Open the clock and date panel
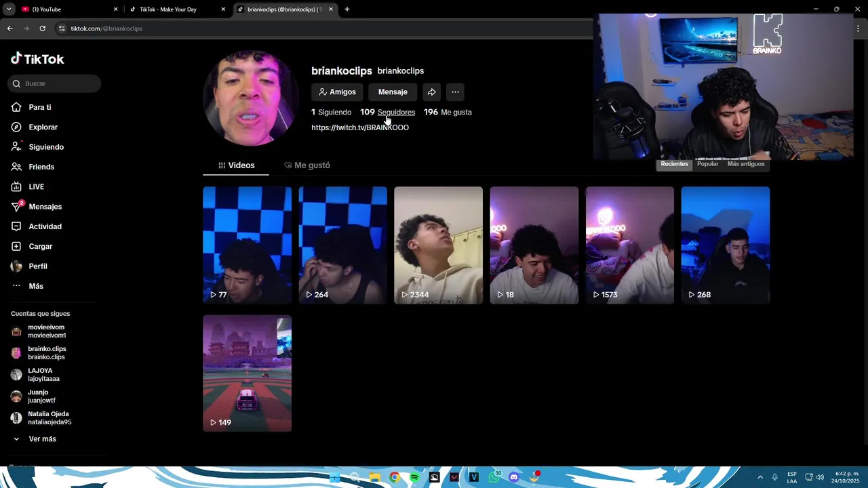The height and width of the screenshot is (488, 868). [x=846, y=477]
